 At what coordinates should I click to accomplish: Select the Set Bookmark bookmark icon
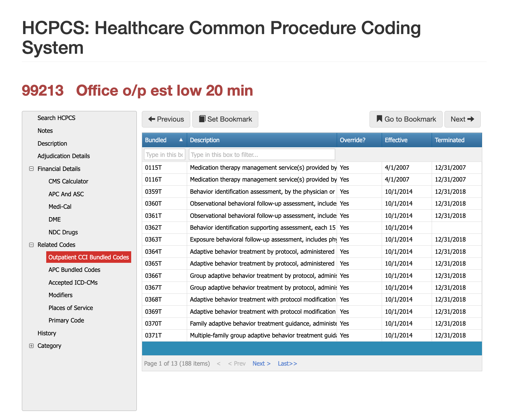click(203, 119)
